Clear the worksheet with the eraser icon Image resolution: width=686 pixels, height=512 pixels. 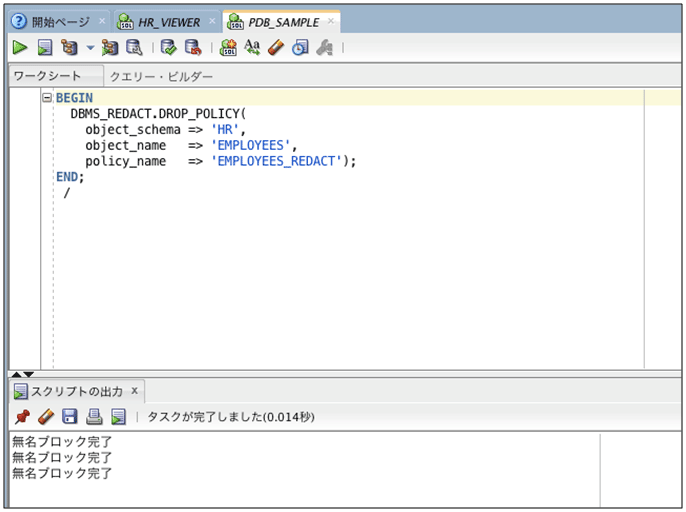pyautogui.click(x=276, y=47)
